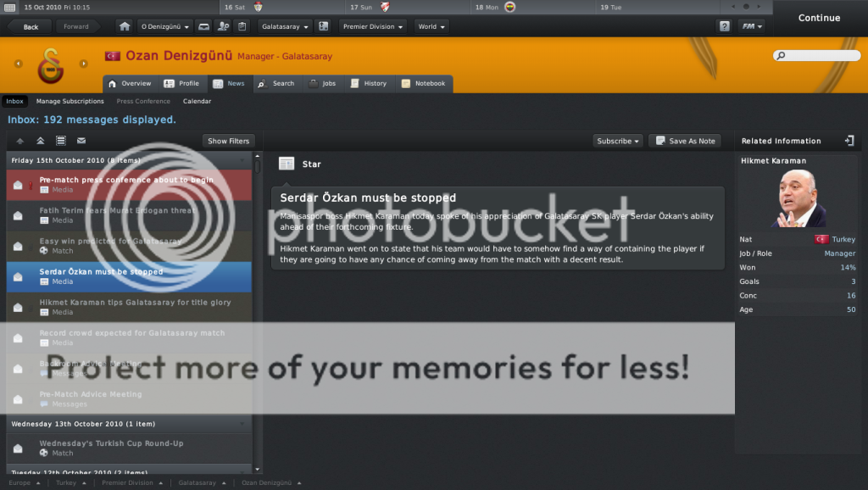
Task: Click the Forward button
Action: (75, 26)
